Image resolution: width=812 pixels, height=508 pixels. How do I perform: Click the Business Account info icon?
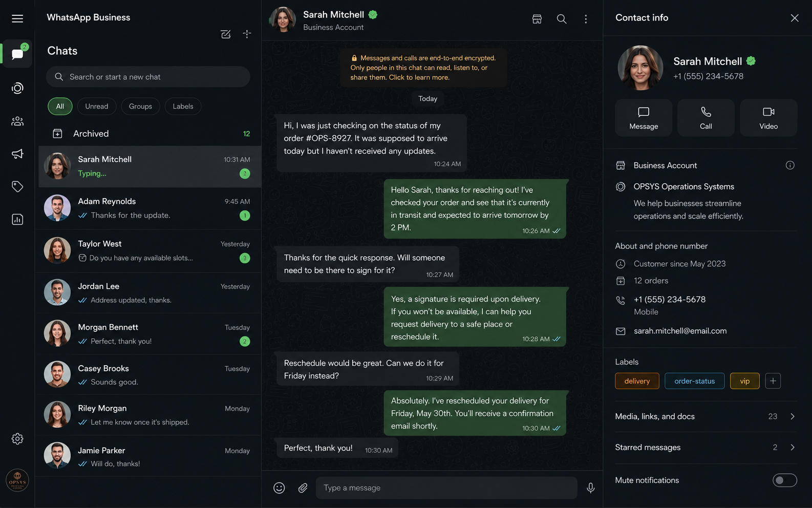pos(790,165)
